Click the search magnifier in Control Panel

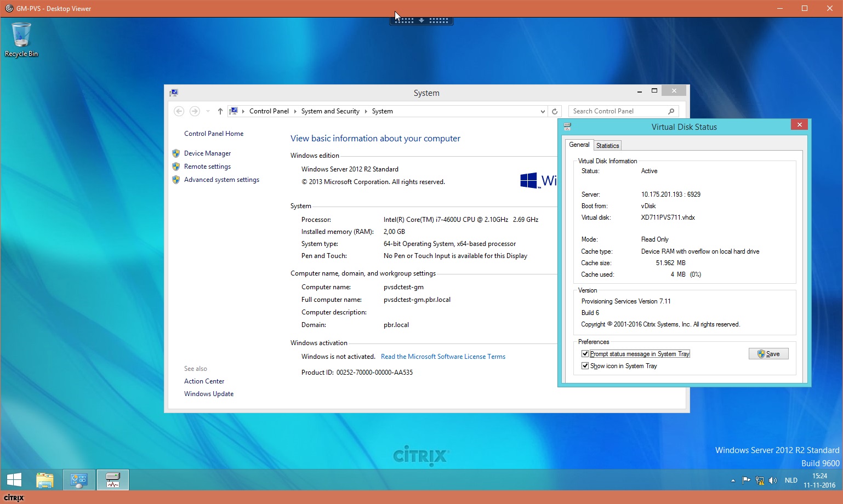(x=671, y=111)
